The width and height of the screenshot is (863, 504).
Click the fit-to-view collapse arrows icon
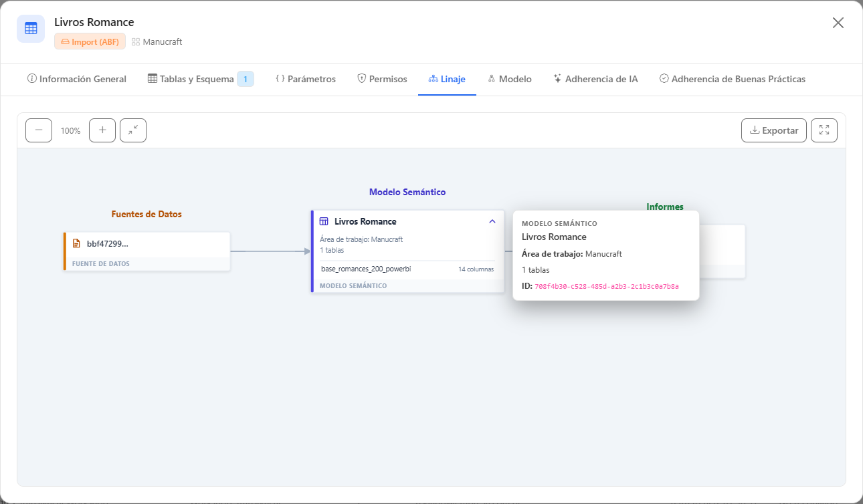pyautogui.click(x=133, y=130)
